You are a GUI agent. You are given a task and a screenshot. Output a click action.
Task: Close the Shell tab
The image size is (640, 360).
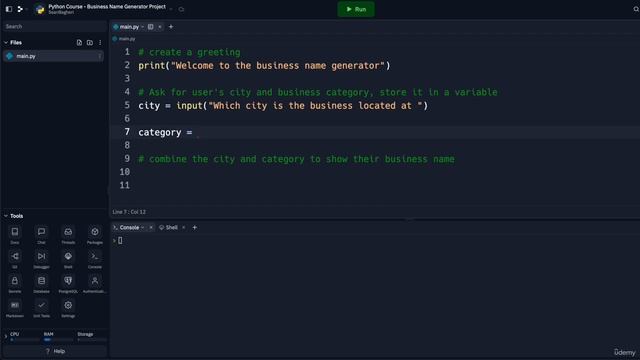tap(184, 227)
